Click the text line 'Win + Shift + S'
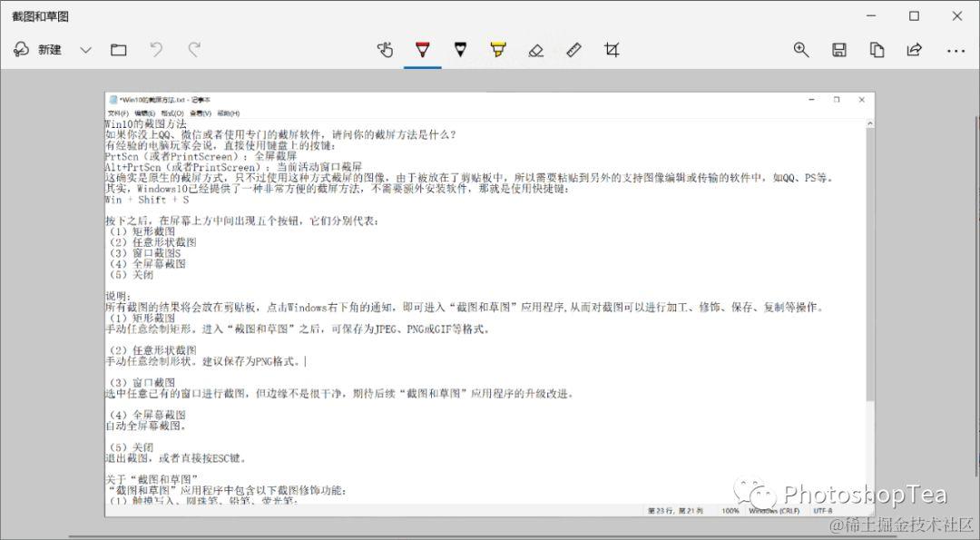Viewport: 980px width, 540px height. (x=147, y=200)
